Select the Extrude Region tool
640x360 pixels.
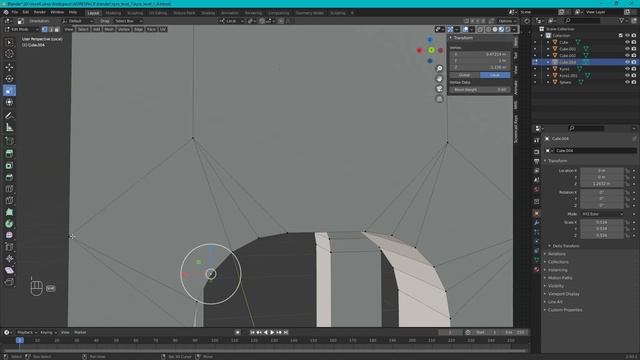(9, 154)
